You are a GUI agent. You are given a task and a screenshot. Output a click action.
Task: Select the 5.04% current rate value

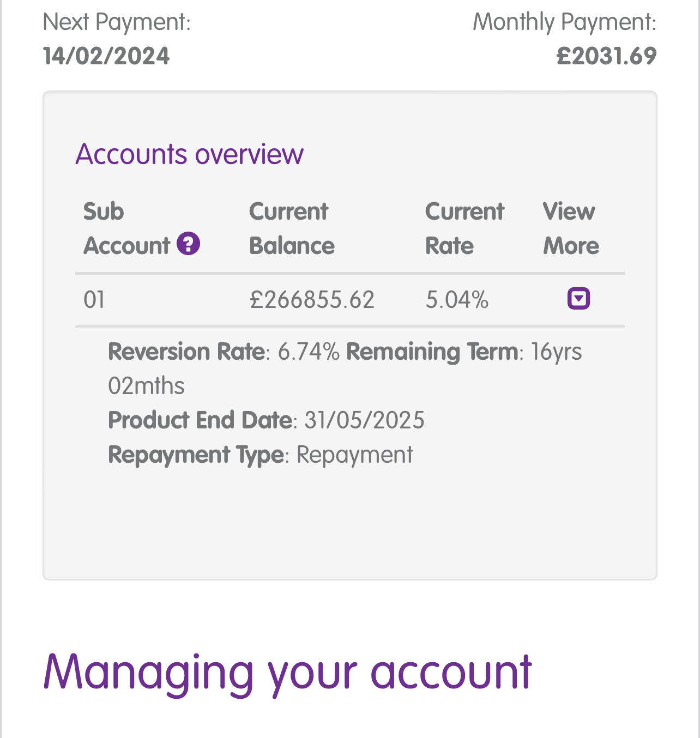(x=457, y=300)
